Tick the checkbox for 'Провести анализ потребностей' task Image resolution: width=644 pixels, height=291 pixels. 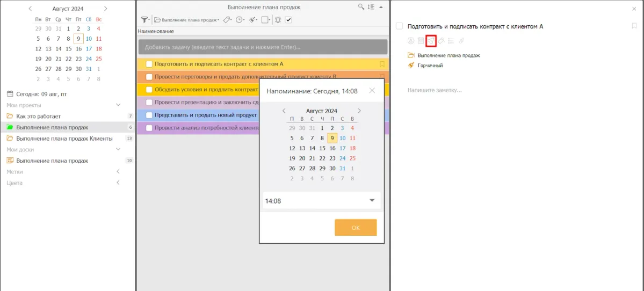pos(149,128)
